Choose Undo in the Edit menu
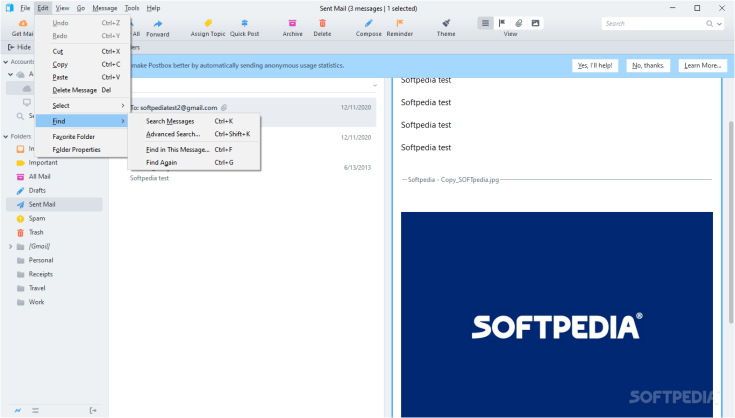 [82, 23]
